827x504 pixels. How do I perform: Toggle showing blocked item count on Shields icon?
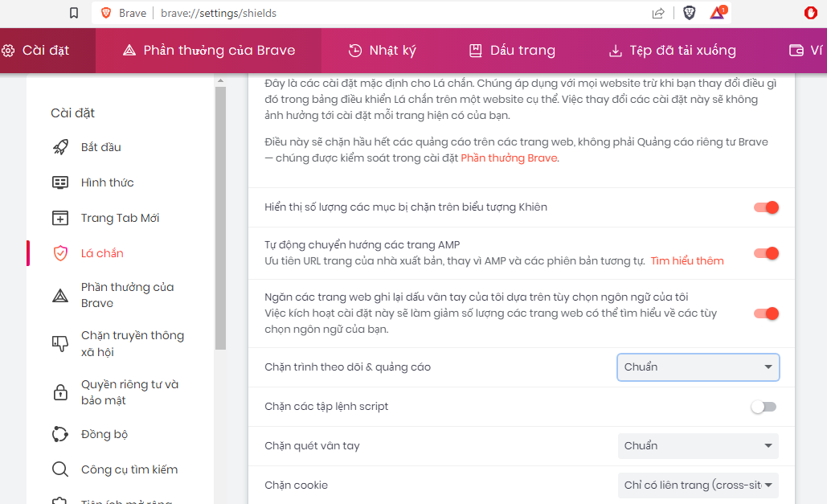click(766, 207)
